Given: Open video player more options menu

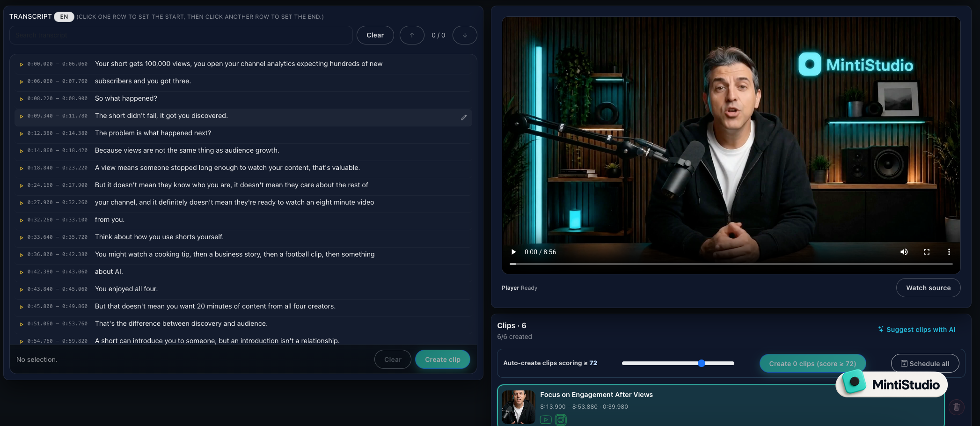Looking at the screenshot, I should tap(949, 252).
